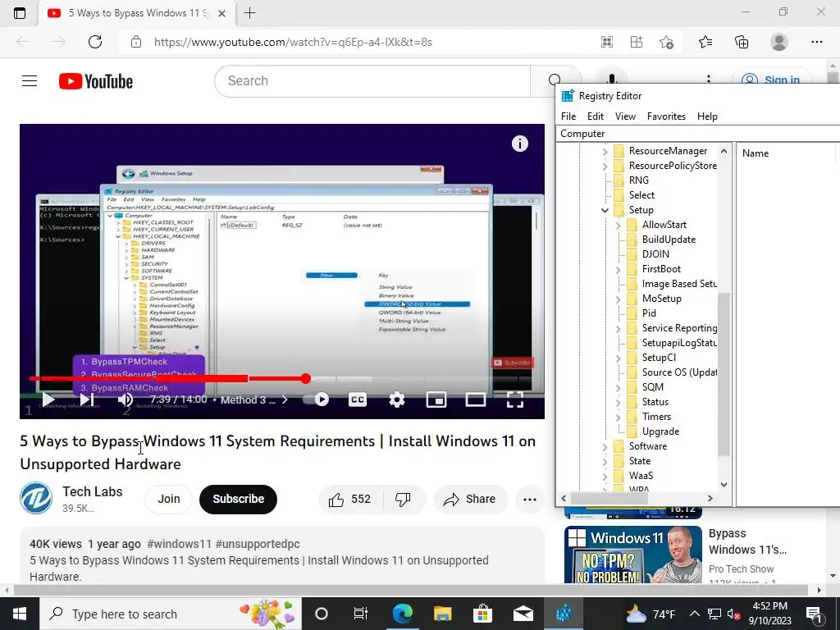Subscribe to Tech Labs channel
840x630 pixels.
click(239, 500)
